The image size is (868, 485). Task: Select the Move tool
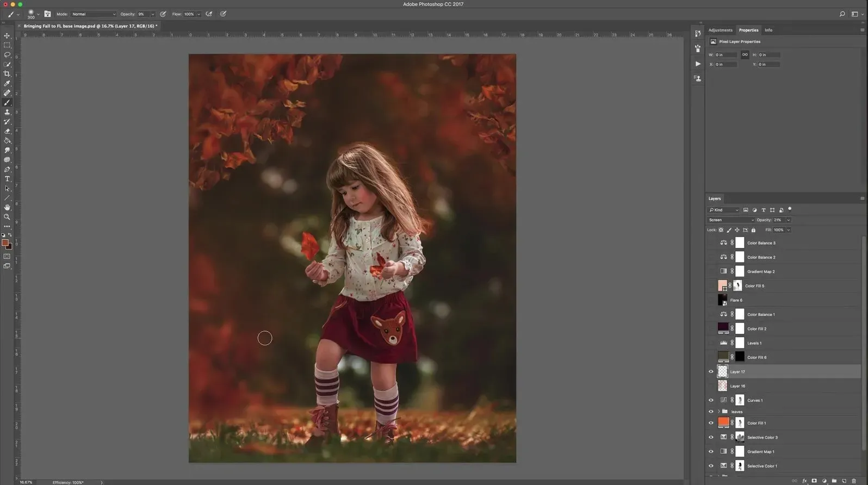tap(7, 36)
